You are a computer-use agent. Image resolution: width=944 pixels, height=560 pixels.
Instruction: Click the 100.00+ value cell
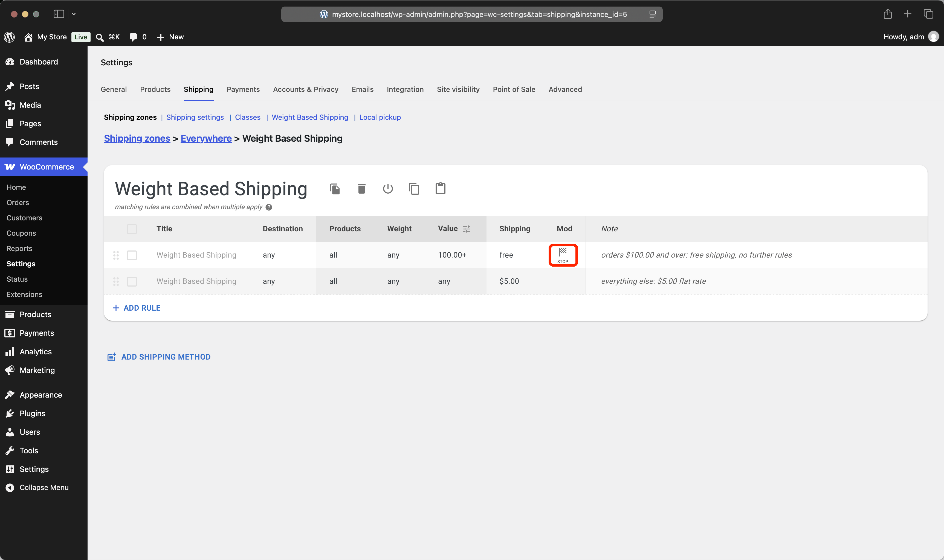tap(452, 255)
